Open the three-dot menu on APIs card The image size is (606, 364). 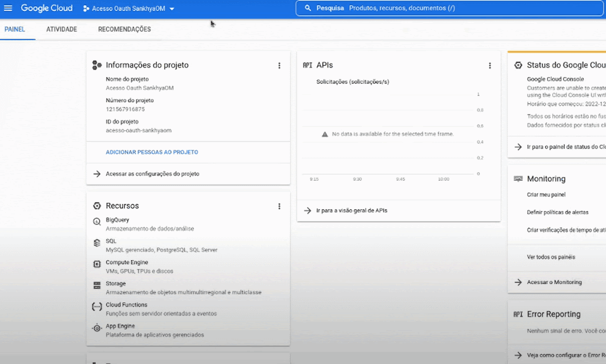coord(490,66)
